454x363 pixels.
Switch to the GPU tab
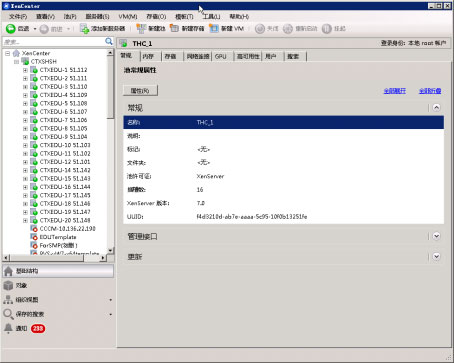[x=221, y=56]
